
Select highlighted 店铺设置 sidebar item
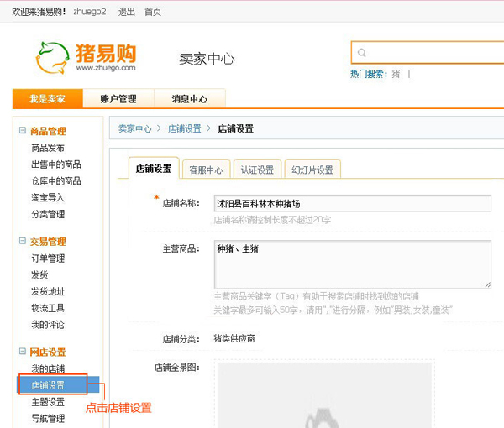[x=58, y=384]
